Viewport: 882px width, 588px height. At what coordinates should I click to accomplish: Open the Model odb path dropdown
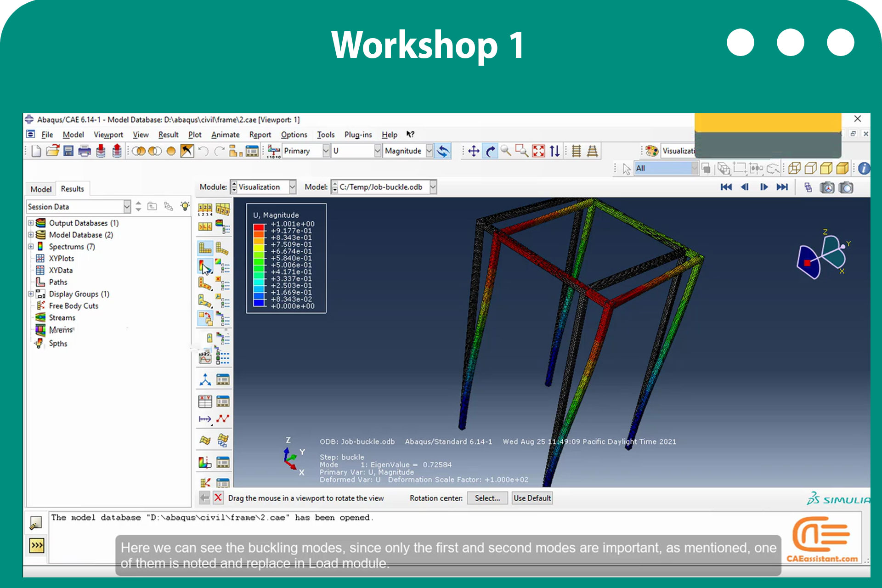tap(433, 187)
